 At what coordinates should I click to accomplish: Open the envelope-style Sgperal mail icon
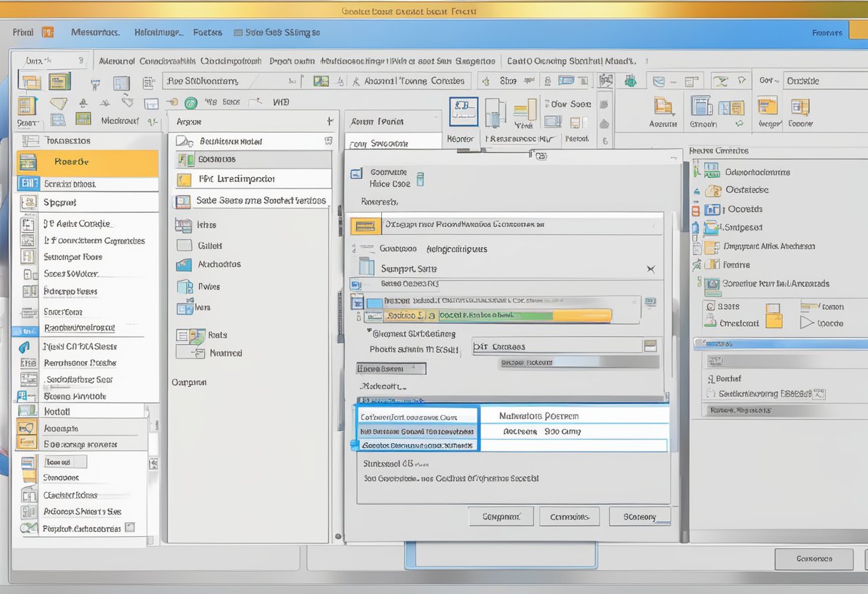[27, 202]
